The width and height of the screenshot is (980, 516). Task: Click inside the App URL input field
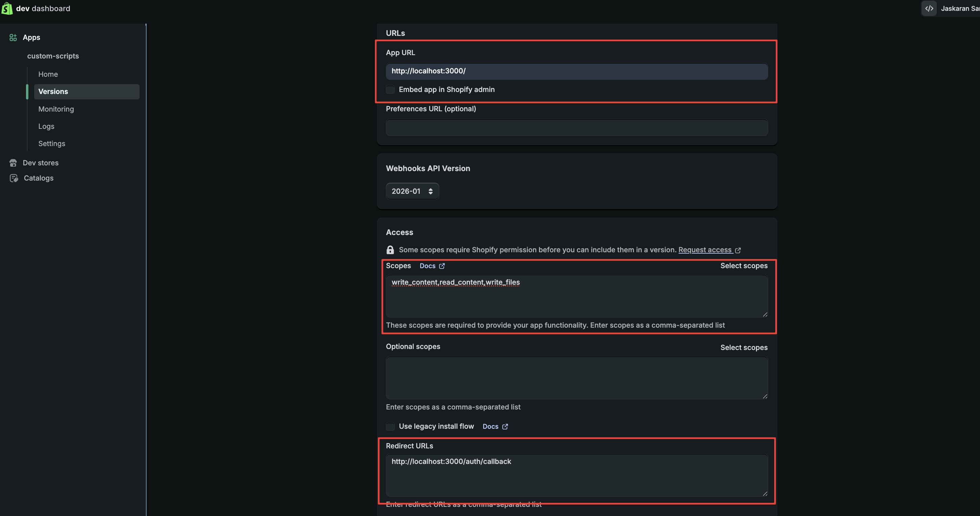coord(577,71)
